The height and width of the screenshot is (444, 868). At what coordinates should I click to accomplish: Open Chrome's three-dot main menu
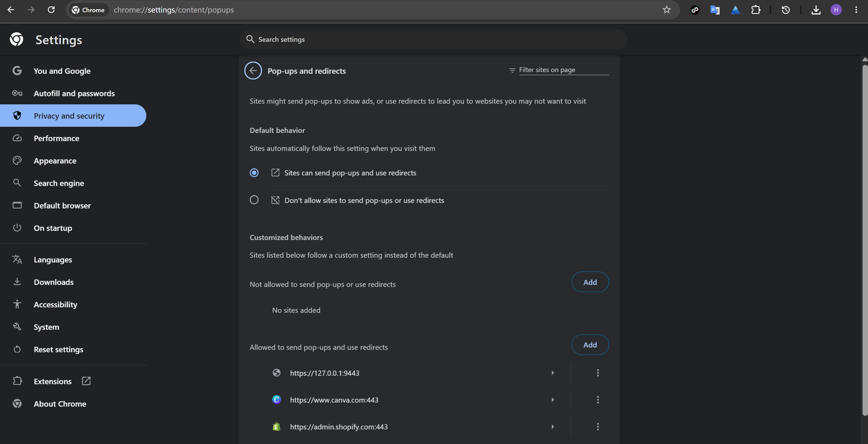click(x=856, y=10)
